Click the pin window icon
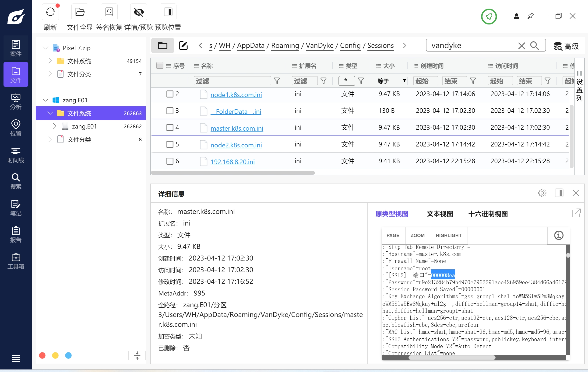 tap(530, 16)
